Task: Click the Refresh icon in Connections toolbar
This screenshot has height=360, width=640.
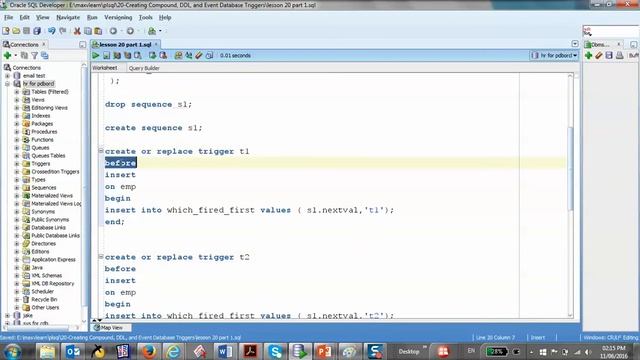Action: (24, 56)
